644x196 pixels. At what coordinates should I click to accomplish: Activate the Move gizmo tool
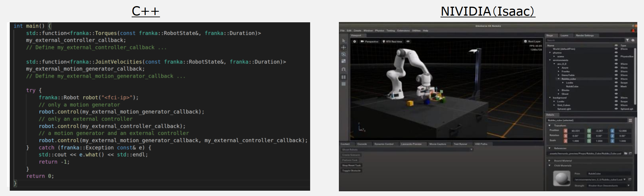[x=344, y=48]
